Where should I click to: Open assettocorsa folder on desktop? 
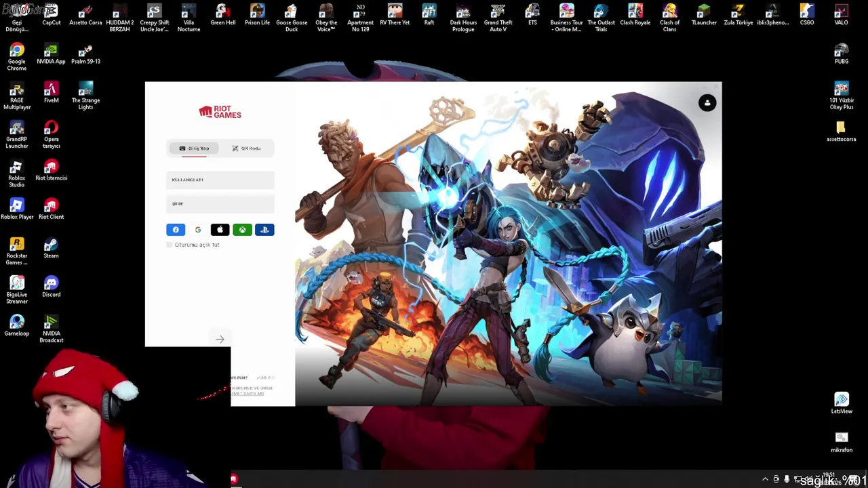pos(842,131)
